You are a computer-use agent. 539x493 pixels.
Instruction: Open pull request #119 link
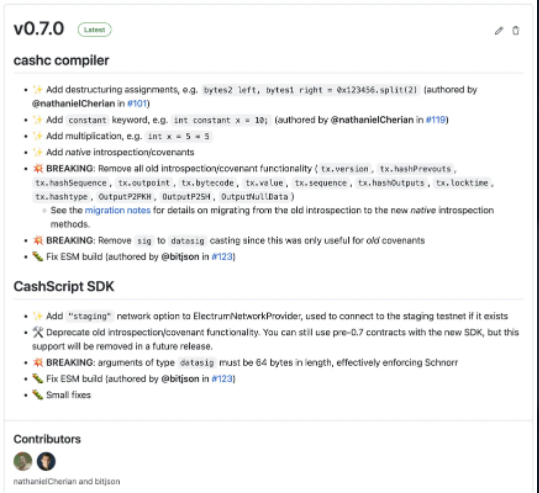tap(436, 120)
